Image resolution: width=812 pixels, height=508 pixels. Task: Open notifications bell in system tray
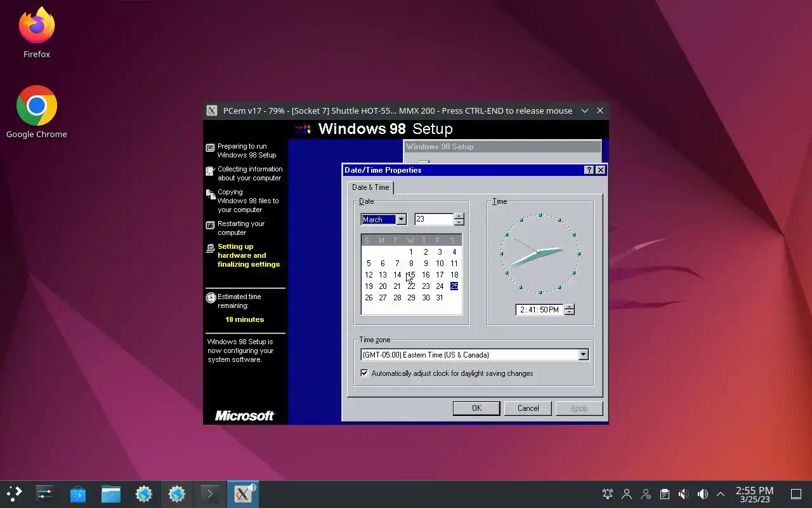608,494
